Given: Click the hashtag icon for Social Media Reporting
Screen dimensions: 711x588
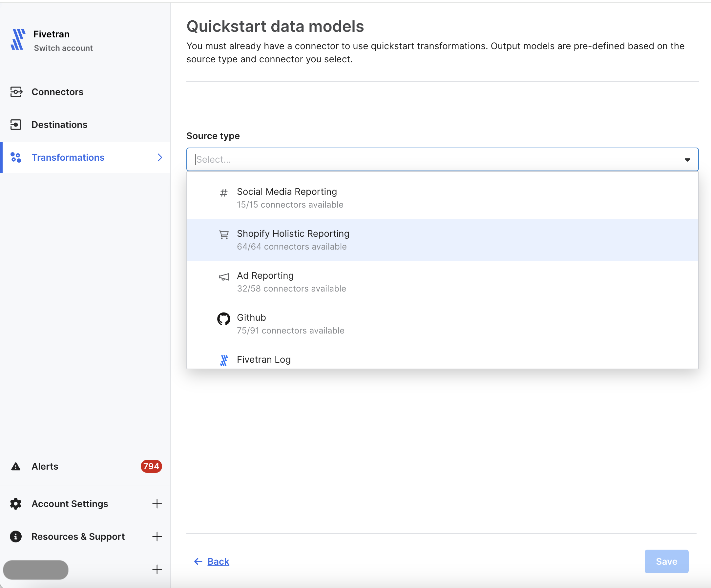Looking at the screenshot, I should coord(223,193).
